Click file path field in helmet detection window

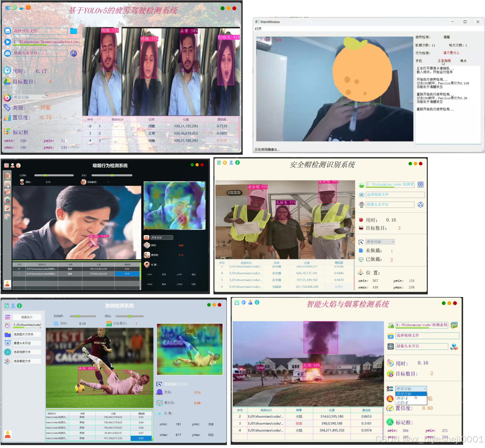tap(390, 185)
